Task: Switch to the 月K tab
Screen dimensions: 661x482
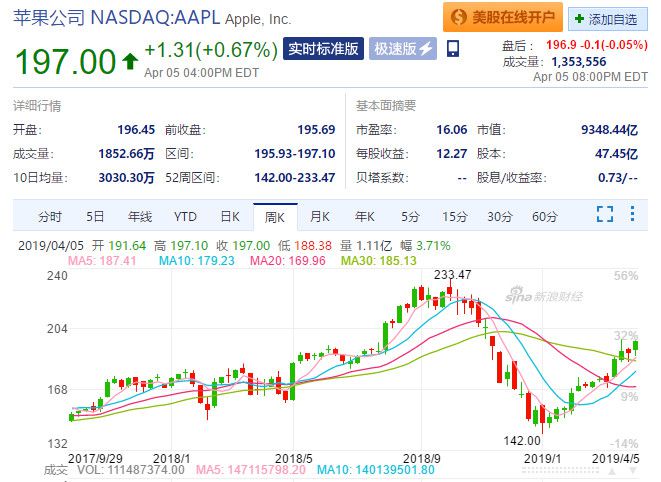Action: [320, 217]
